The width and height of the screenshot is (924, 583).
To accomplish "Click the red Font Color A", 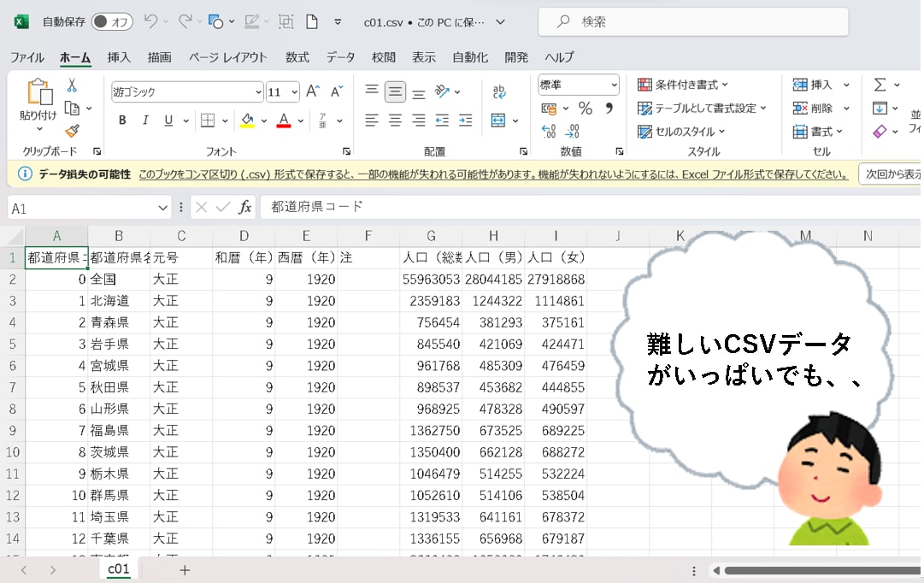I will coord(284,121).
